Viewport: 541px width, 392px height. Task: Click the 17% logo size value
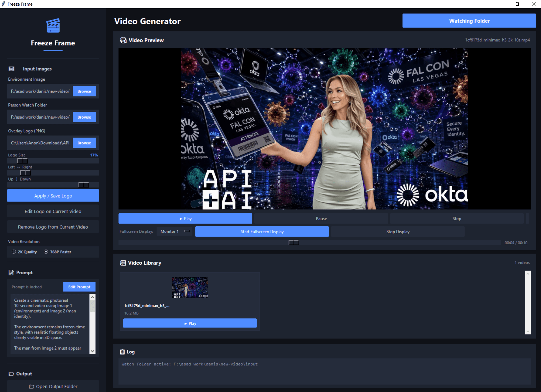pos(94,155)
